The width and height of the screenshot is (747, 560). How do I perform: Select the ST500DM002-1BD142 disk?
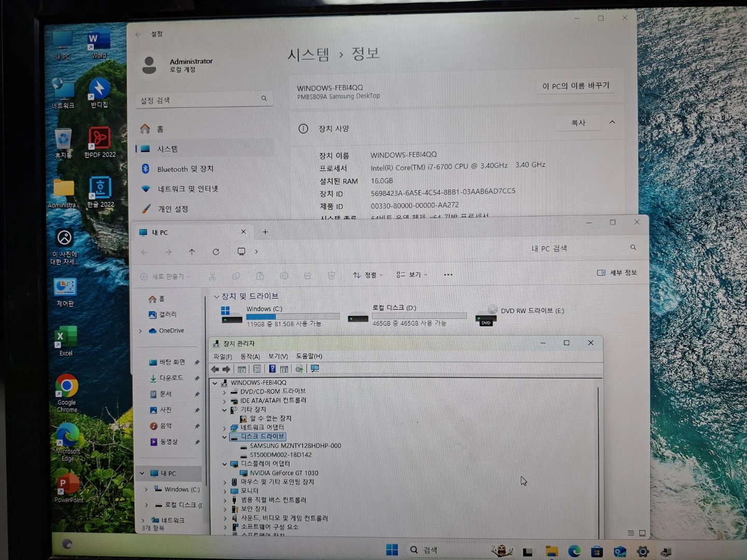(281, 455)
